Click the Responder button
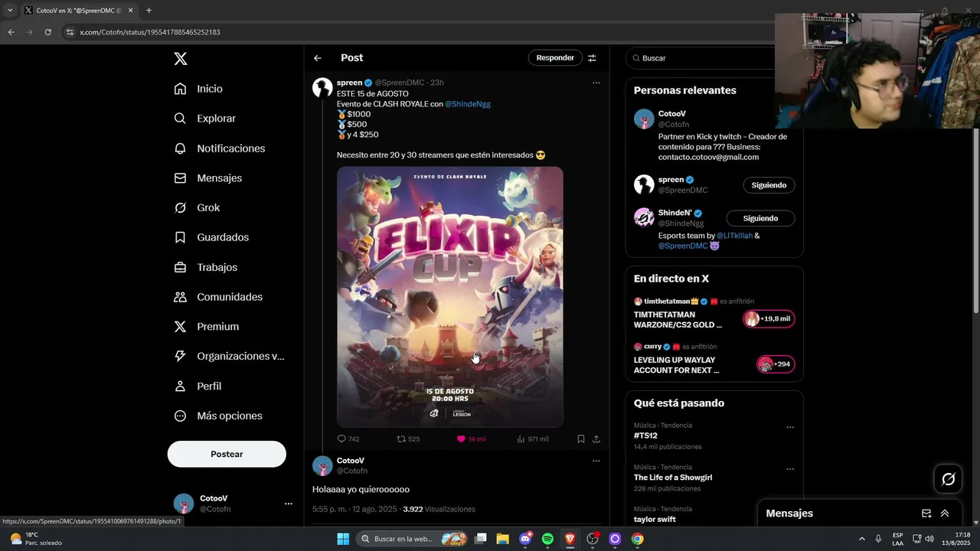 [555, 57]
